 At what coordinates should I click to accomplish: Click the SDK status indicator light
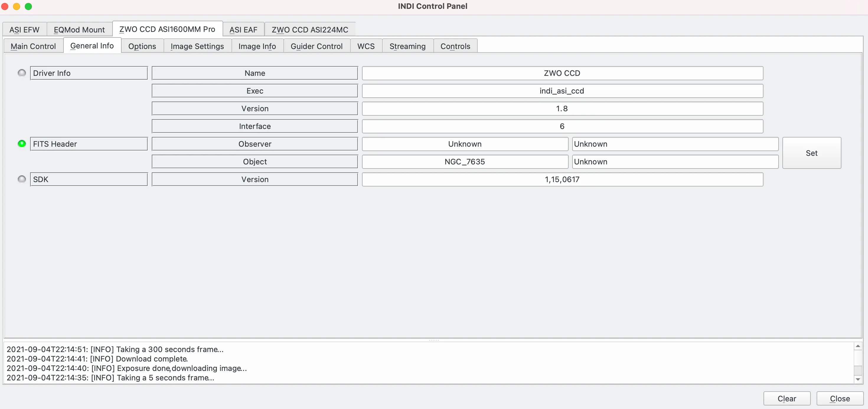point(22,179)
